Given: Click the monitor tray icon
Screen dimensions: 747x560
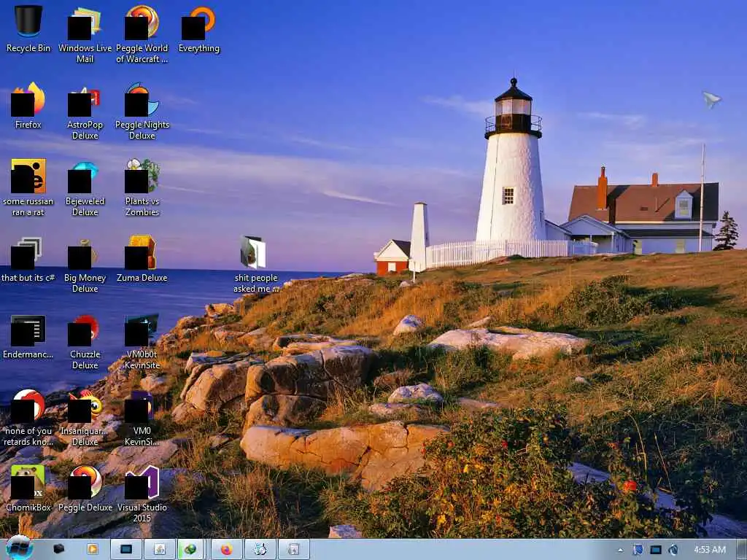Looking at the screenshot, I should click(656, 550).
